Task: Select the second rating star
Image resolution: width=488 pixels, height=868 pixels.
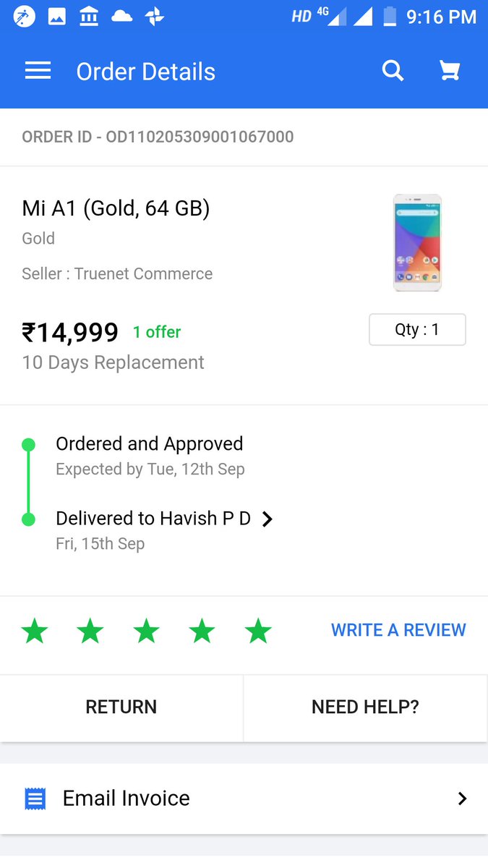Action: click(90, 631)
